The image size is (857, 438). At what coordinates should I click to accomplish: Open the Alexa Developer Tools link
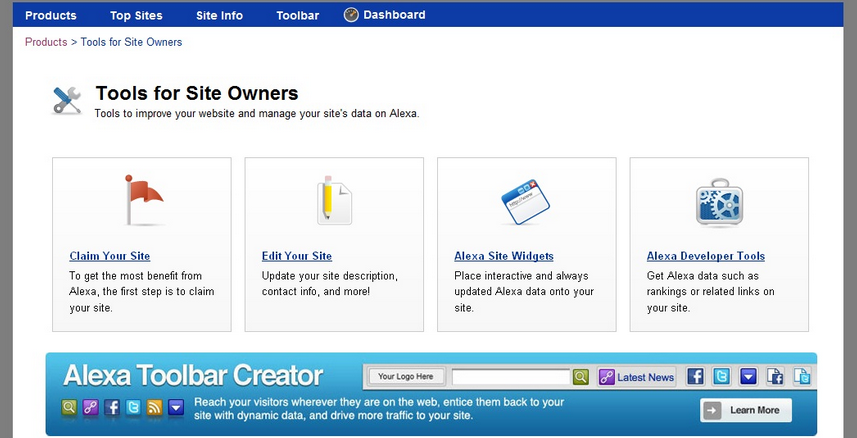(x=706, y=256)
